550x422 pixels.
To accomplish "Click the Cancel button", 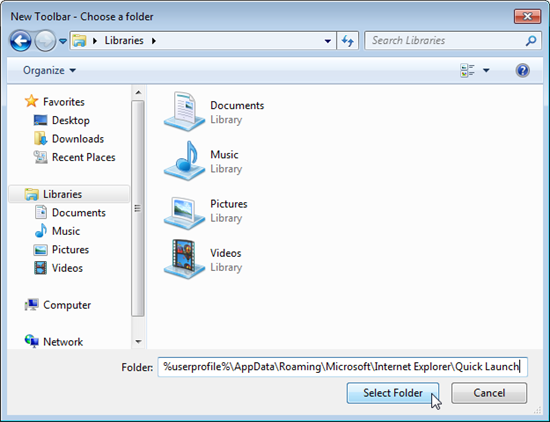I will (x=489, y=393).
